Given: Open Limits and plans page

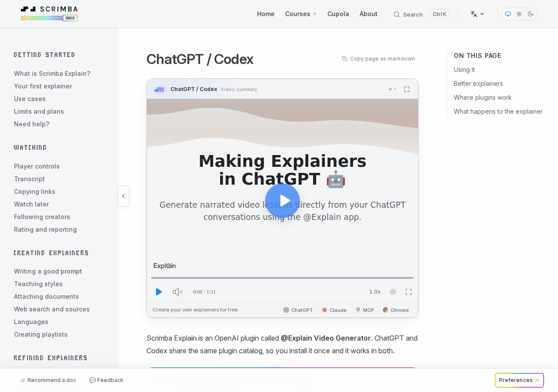Looking at the screenshot, I should (x=39, y=112).
